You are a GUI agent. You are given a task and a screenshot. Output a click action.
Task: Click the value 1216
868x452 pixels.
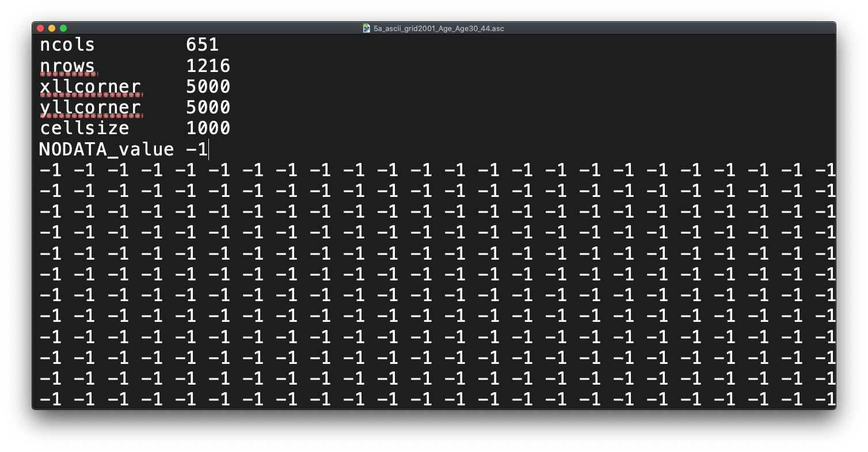(208, 66)
